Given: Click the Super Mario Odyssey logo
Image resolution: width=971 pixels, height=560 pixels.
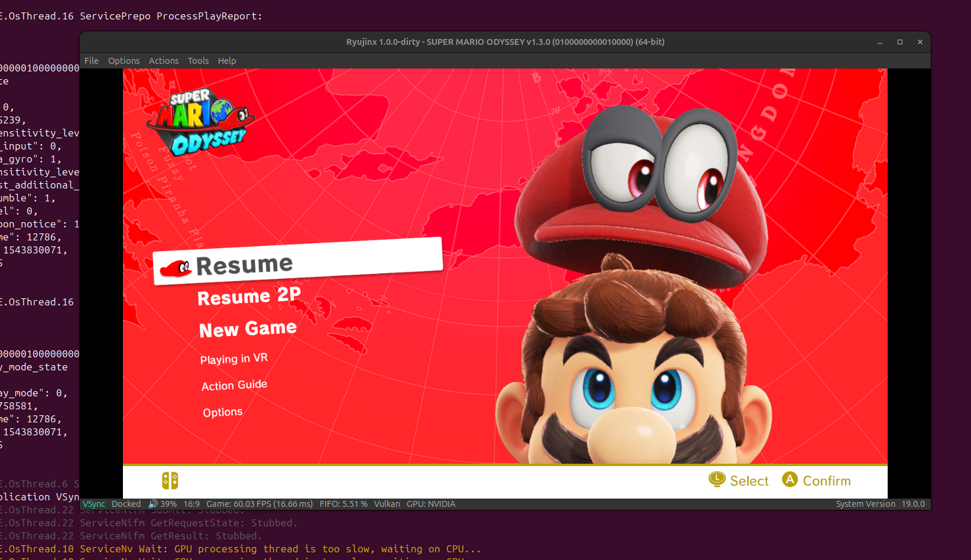Looking at the screenshot, I should pos(200,122).
